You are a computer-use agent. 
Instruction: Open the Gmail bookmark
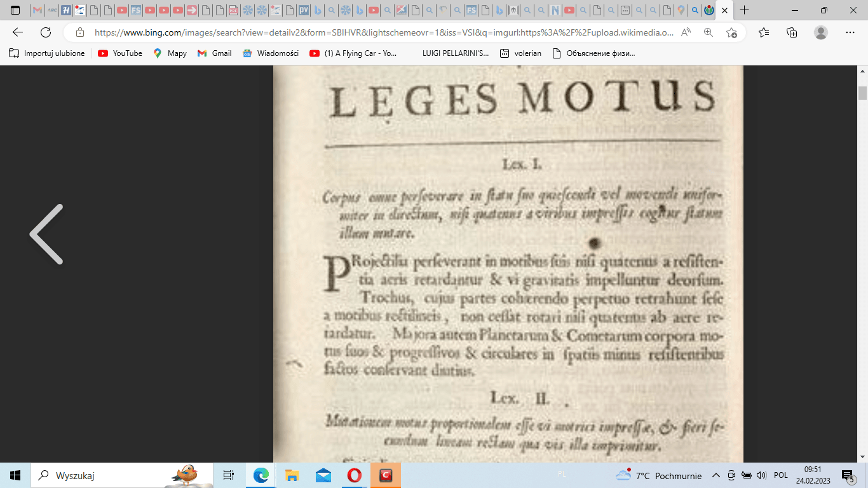coord(214,53)
